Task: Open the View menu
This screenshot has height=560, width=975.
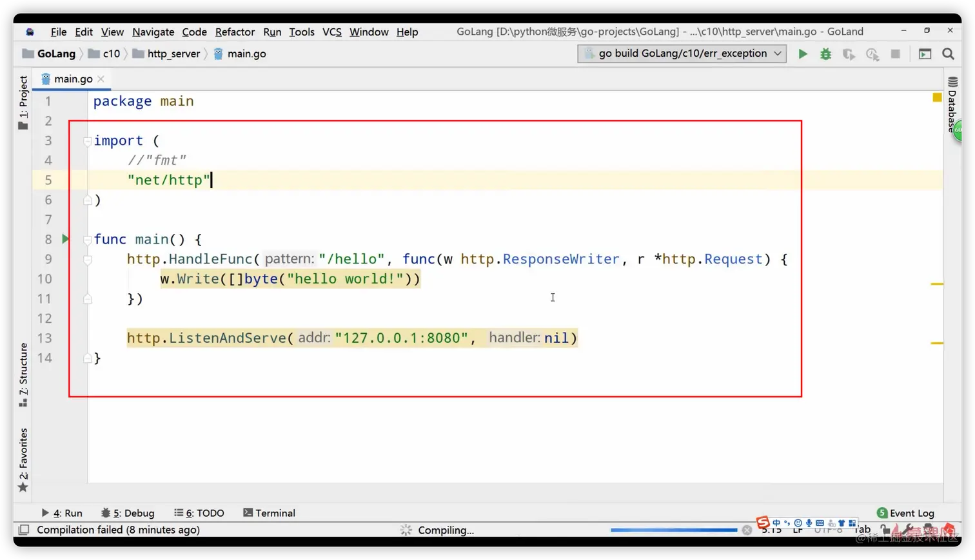Action: pyautogui.click(x=112, y=32)
